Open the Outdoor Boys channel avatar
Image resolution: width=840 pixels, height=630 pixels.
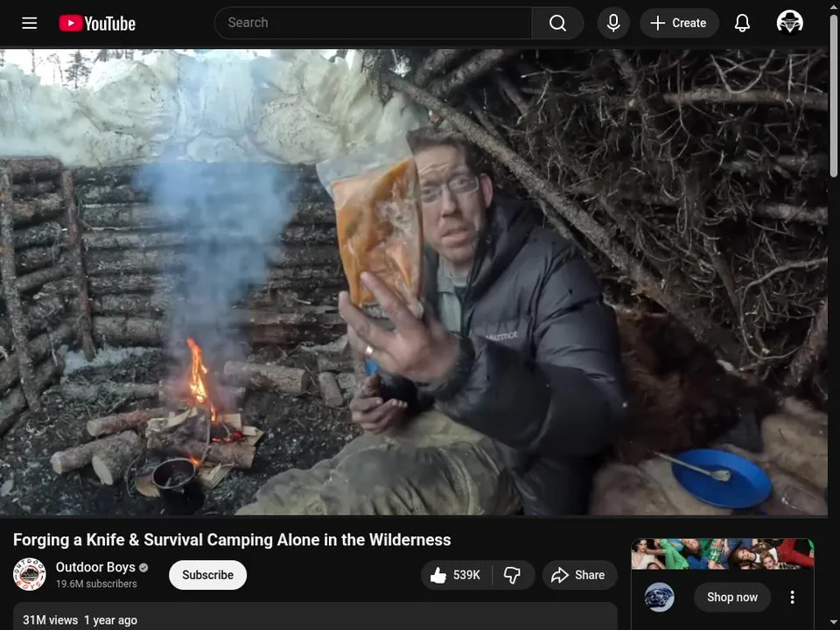pos(30,574)
